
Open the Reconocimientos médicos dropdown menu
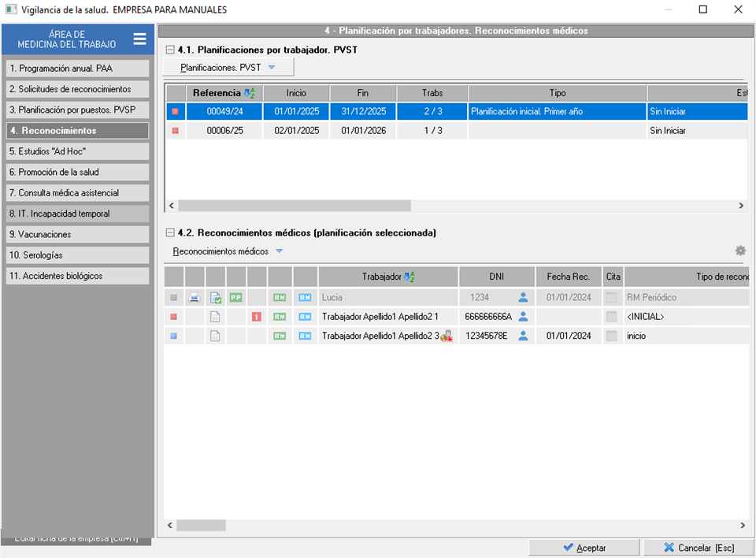228,251
